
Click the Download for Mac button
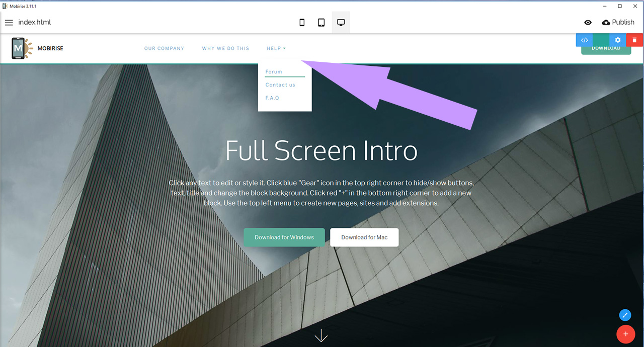point(364,237)
